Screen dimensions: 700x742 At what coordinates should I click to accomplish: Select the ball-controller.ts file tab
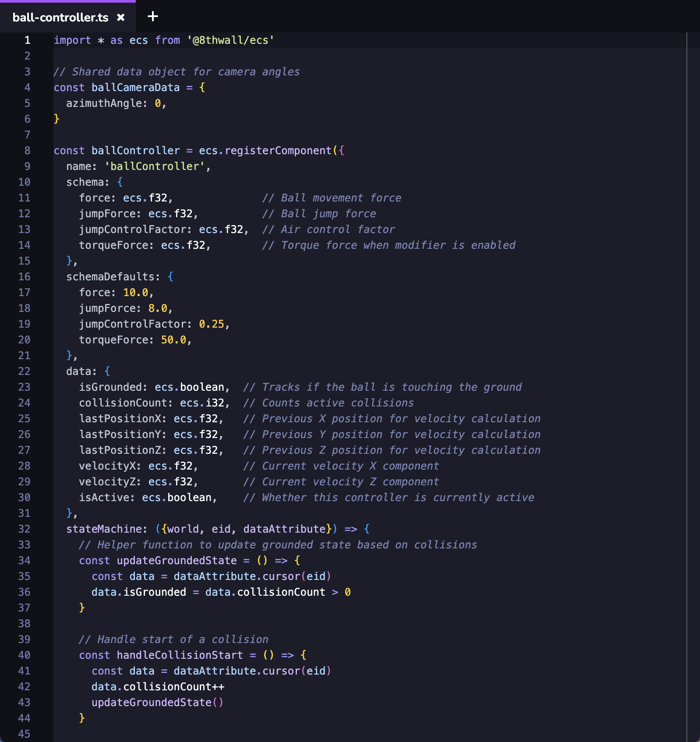click(x=60, y=17)
